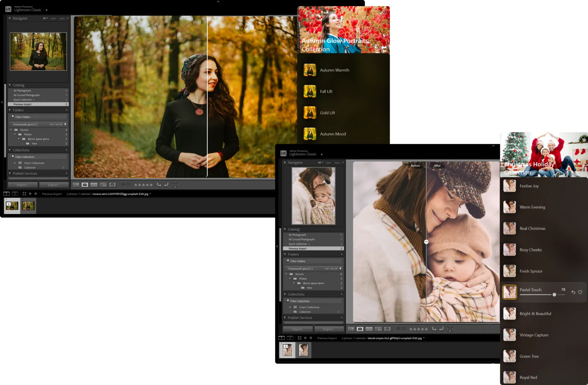Collapse the Catalog panel in left window

click(x=10, y=85)
